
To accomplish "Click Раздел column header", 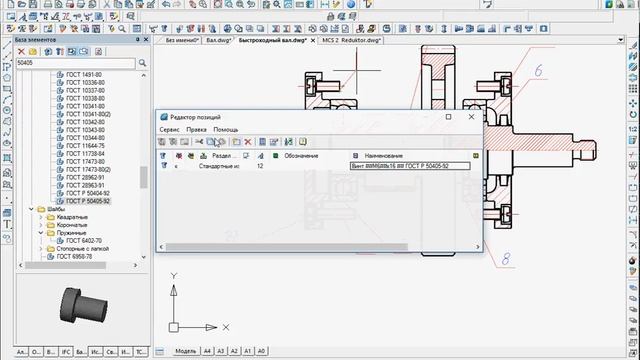I will coord(224,156).
